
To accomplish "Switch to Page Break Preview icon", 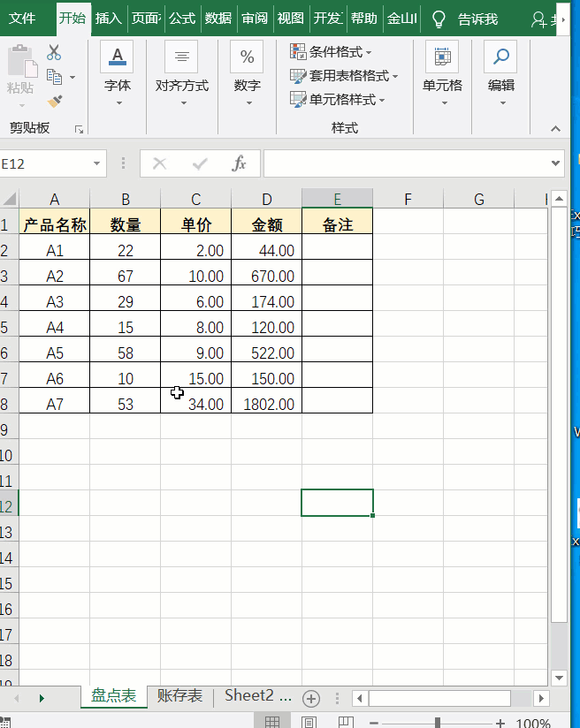I will (346, 722).
